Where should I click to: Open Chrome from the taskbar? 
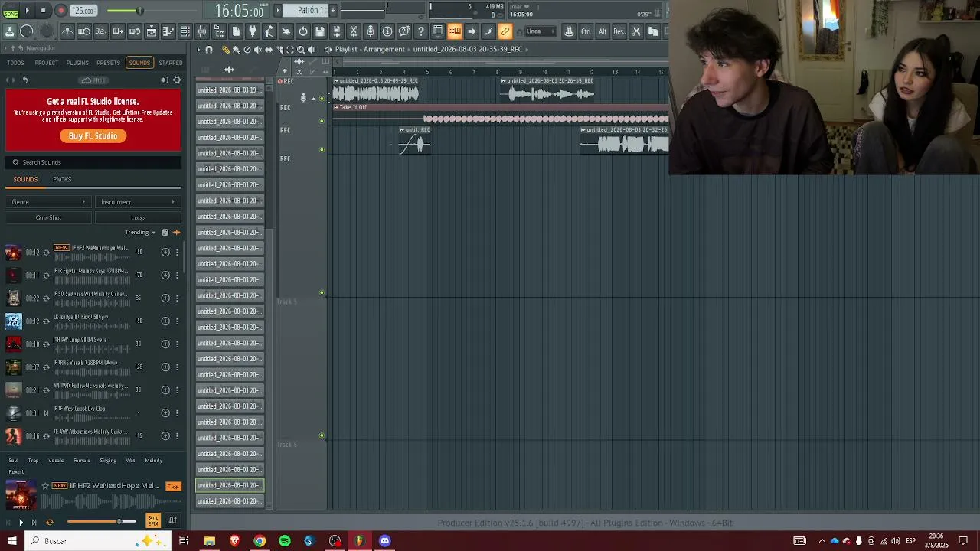tap(260, 541)
